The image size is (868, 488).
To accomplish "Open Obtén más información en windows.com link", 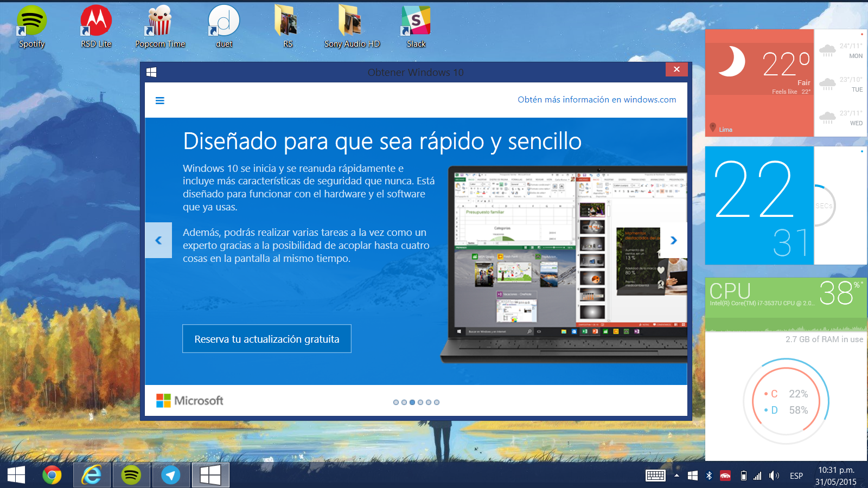I will click(x=597, y=100).
